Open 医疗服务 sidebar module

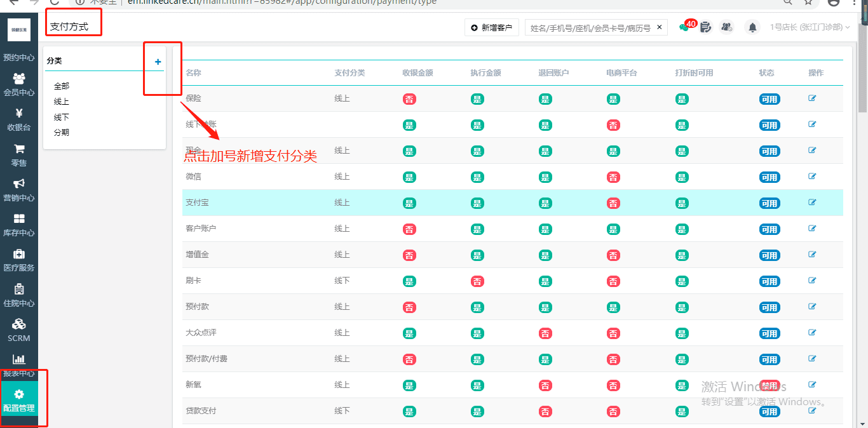click(x=19, y=260)
